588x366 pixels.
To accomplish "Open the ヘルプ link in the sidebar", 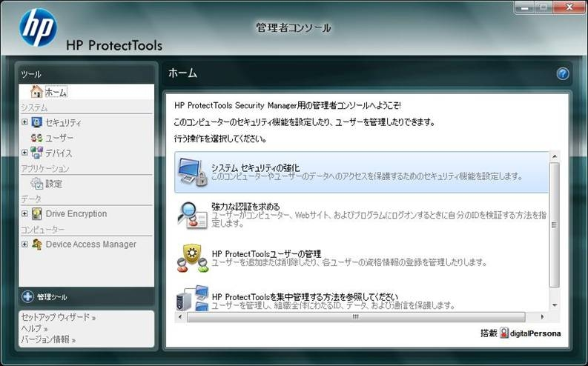I will tap(34, 328).
